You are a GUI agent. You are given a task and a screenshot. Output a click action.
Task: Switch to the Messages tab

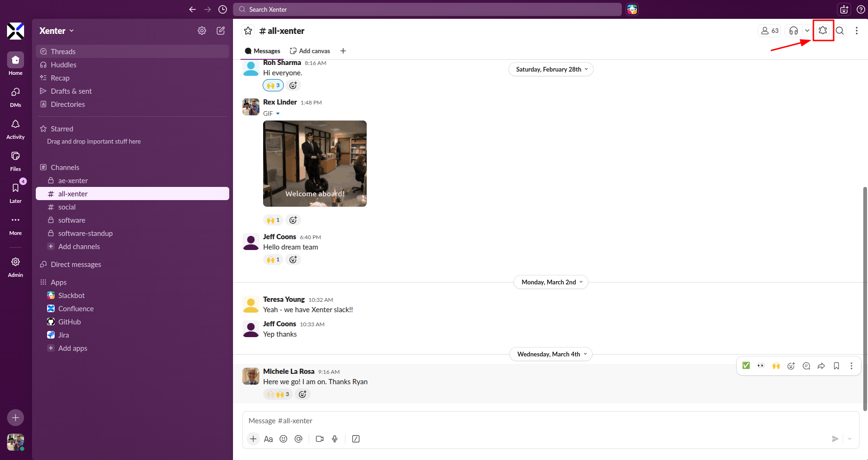(263, 51)
